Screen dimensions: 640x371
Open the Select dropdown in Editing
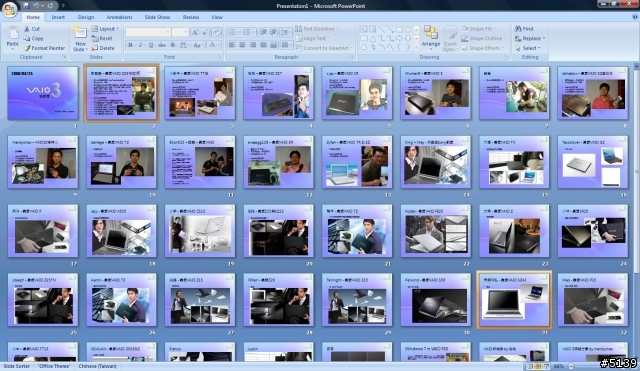[x=528, y=48]
